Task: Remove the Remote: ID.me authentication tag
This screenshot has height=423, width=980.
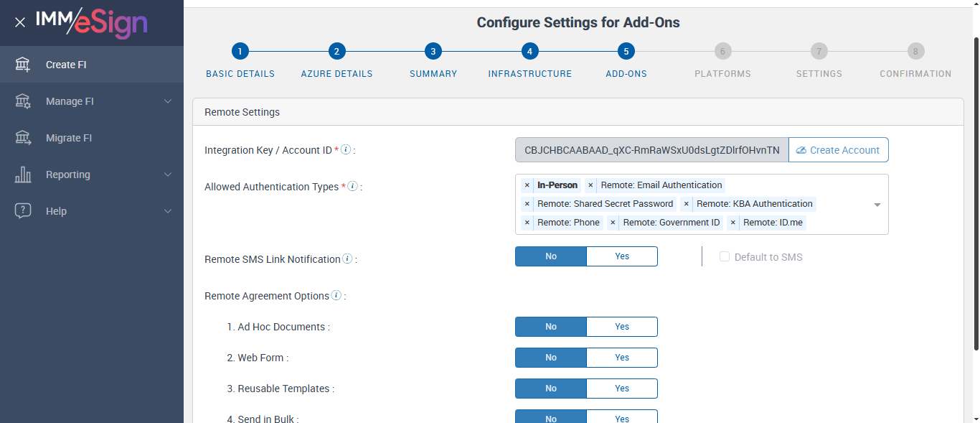Action: tap(733, 223)
